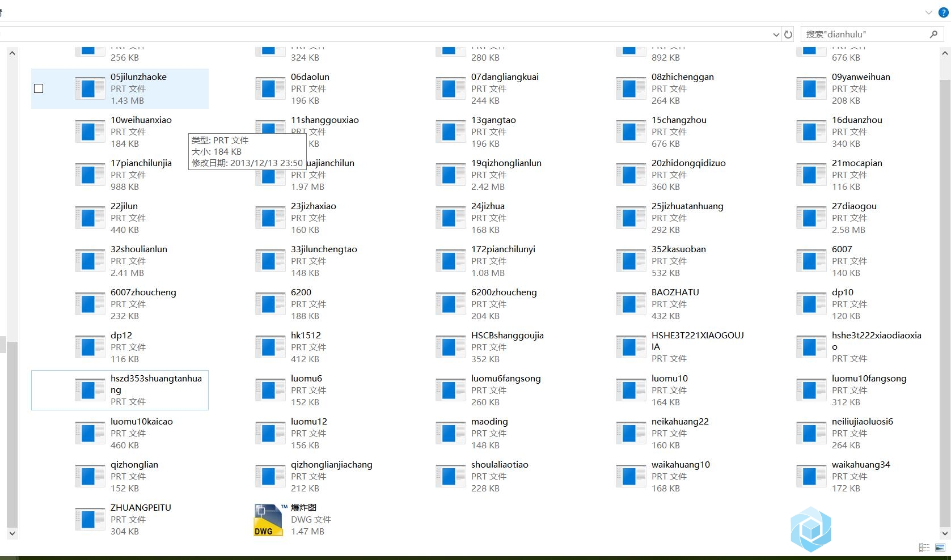Viewport: 951px width, 560px height.
Task: Select the 17pianchilunjia file icon
Action: click(x=90, y=175)
